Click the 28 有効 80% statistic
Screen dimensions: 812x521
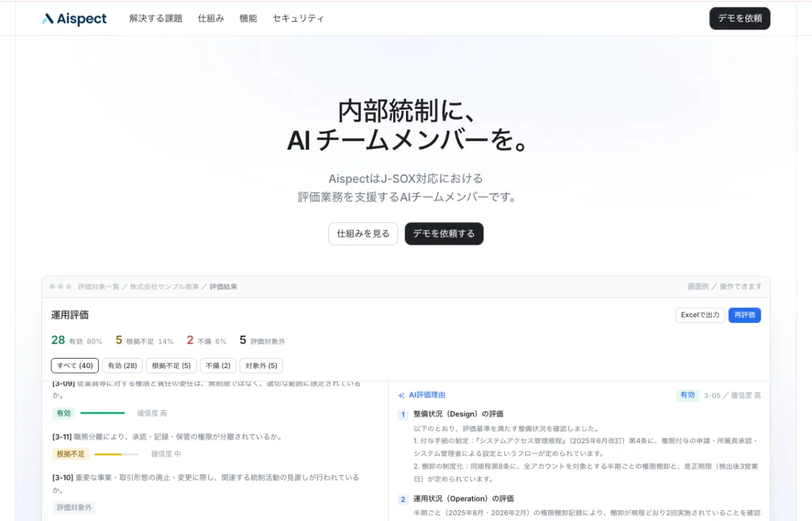76,340
